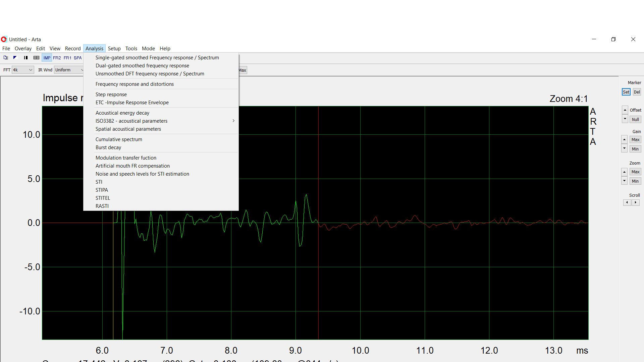This screenshot has height=362, width=644.
Task: Open the Tools menu
Action: [131, 48]
